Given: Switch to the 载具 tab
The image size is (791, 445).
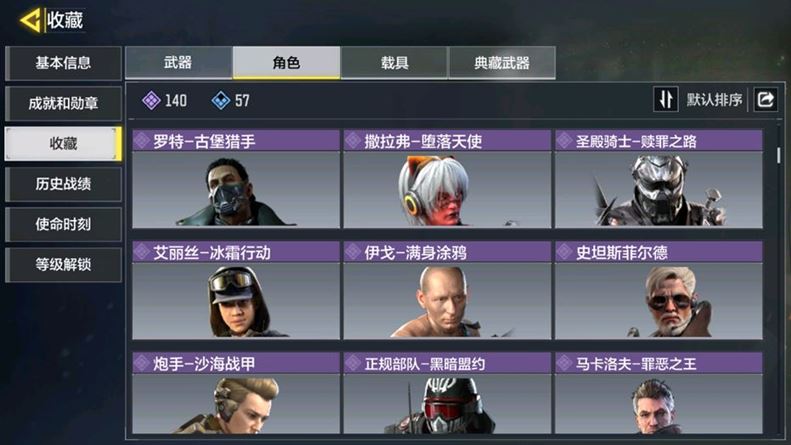Looking at the screenshot, I should coord(394,63).
